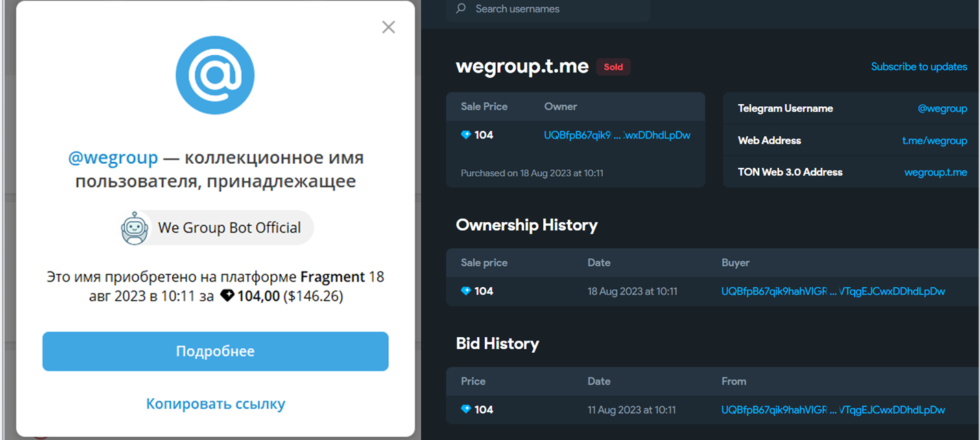This screenshot has height=440, width=980.
Task: Open We Group Bot Official profile chip
Action: (x=216, y=228)
